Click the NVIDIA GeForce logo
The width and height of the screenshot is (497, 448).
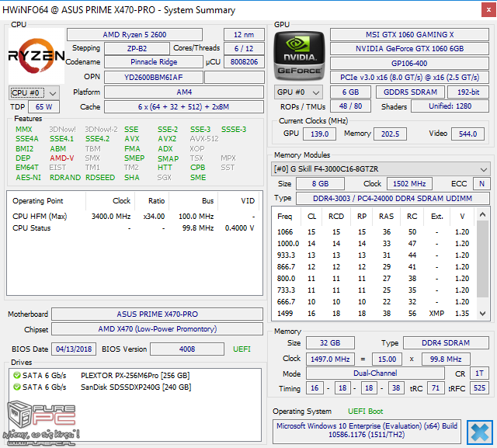click(x=299, y=56)
